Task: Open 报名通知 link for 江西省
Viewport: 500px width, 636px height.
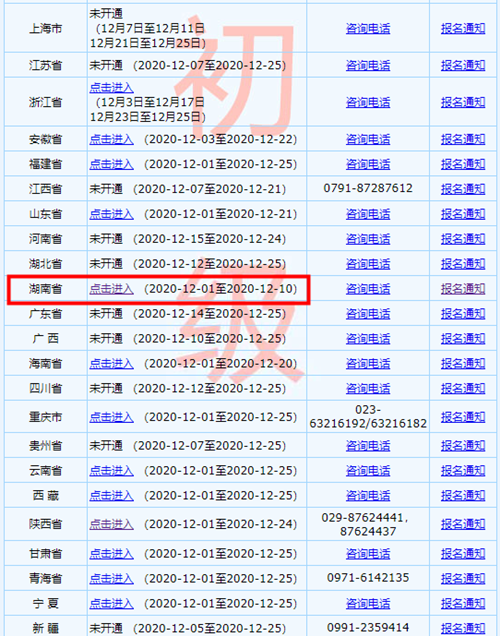Action: [x=463, y=189]
